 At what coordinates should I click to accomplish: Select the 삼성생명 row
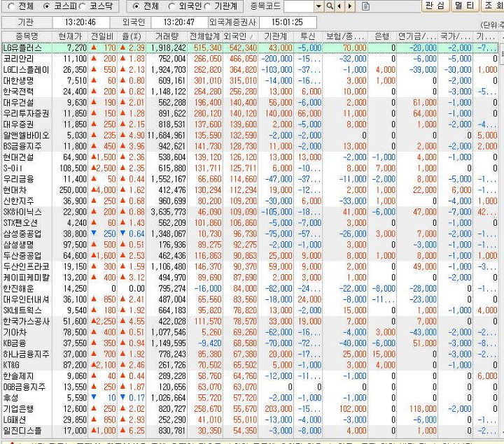250,245
